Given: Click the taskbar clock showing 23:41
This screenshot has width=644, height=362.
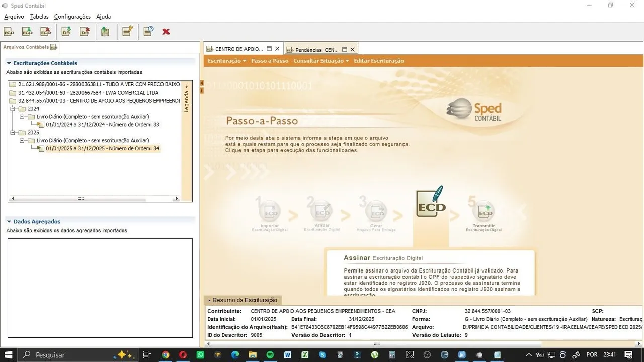Looking at the screenshot, I should pos(609,355).
